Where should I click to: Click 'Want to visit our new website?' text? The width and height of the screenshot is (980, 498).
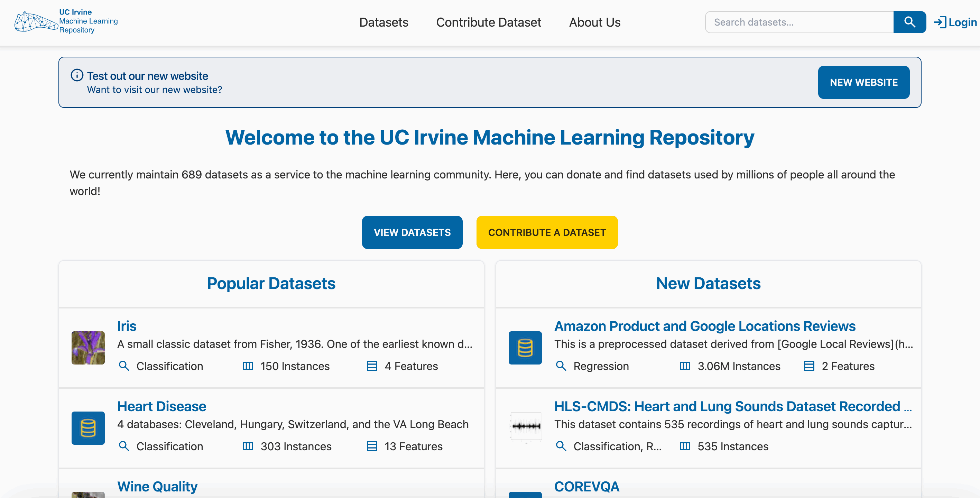point(155,90)
